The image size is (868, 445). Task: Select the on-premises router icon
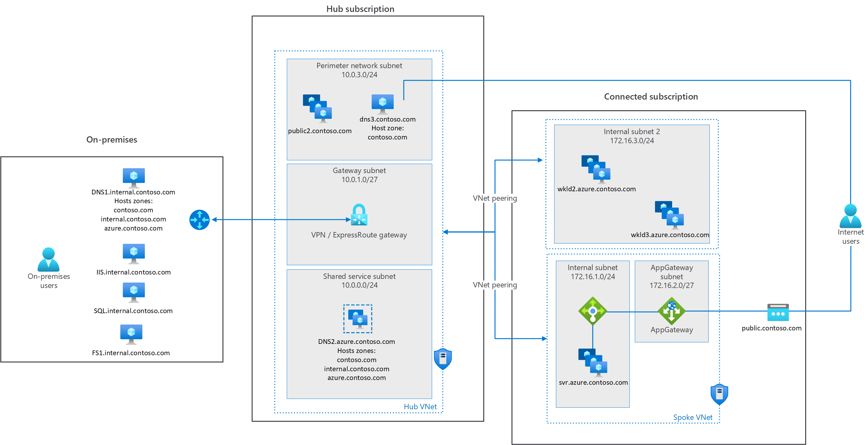(x=199, y=220)
